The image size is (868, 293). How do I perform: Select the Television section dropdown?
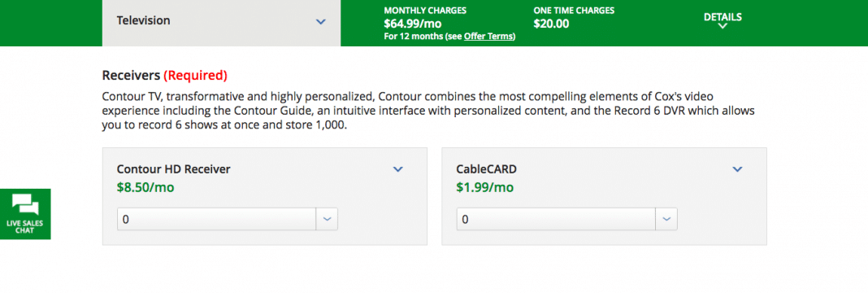click(x=221, y=22)
